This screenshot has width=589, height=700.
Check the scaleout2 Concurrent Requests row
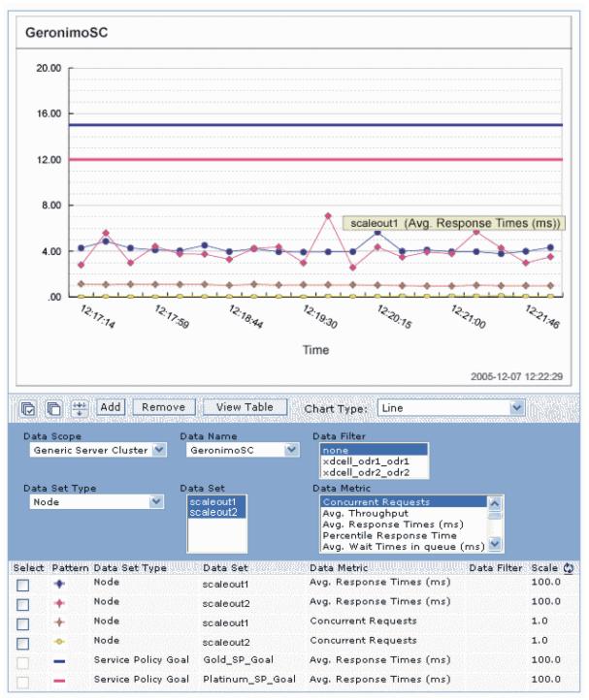(x=22, y=644)
